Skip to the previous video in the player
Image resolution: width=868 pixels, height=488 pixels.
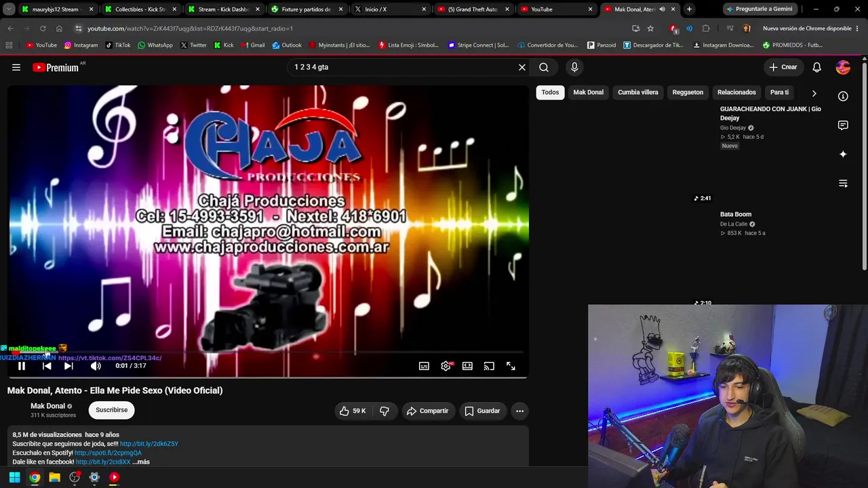(47, 366)
